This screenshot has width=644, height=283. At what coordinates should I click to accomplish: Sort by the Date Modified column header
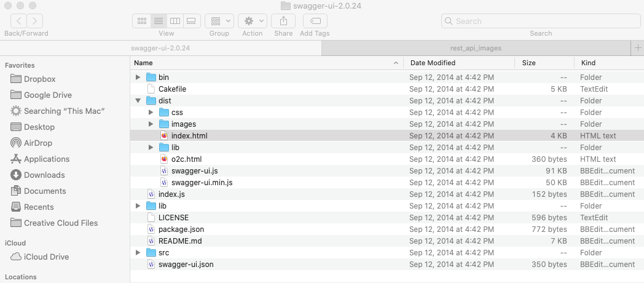point(459,63)
